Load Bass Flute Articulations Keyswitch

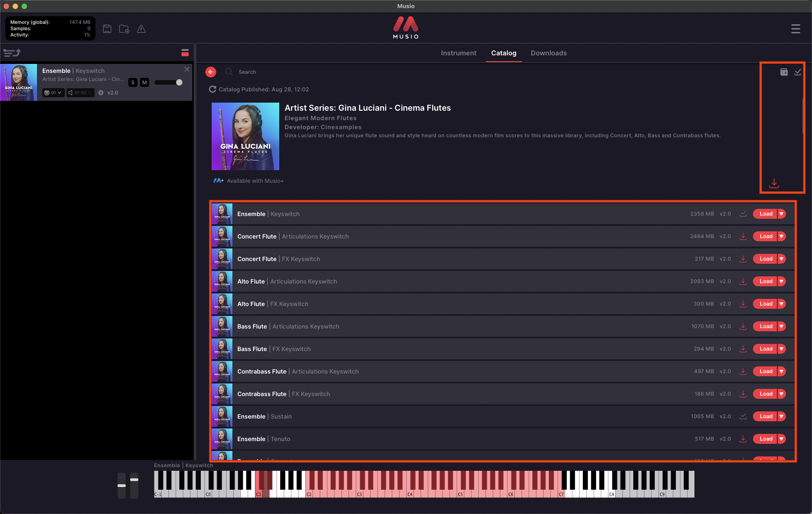(x=765, y=326)
